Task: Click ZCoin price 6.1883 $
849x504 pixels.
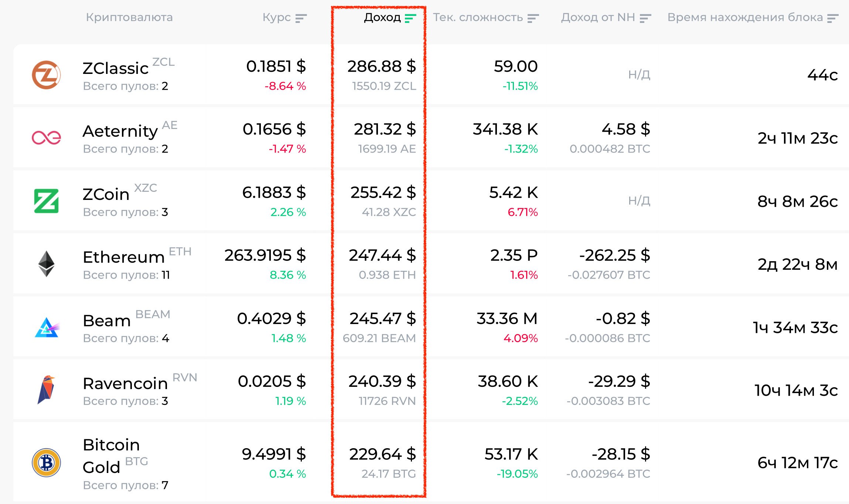Action: [x=274, y=193]
